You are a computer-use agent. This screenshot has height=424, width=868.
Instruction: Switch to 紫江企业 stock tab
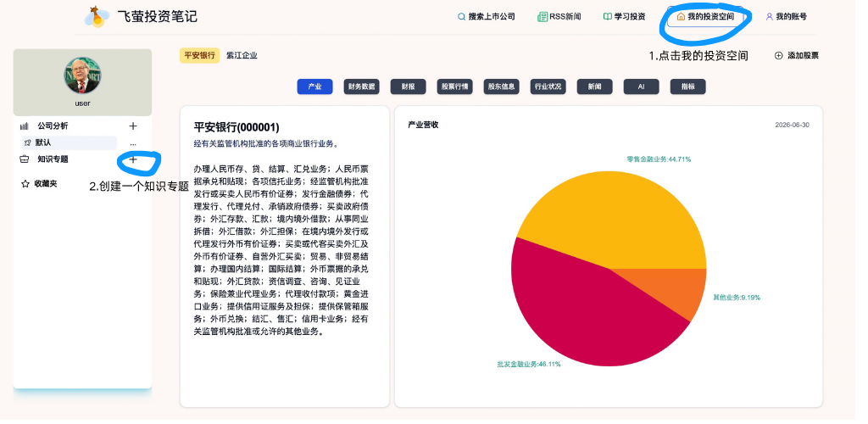point(242,55)
